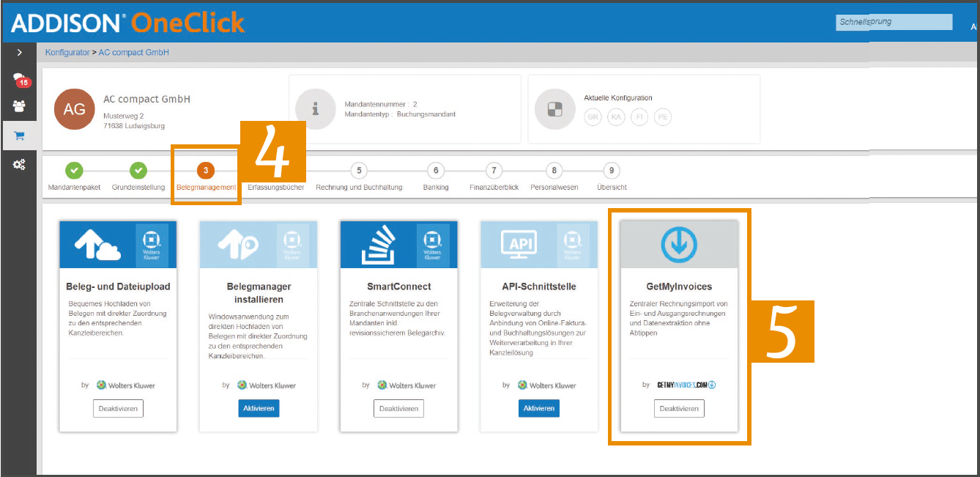Click the info icon beside Mandantennummer
The height and width of the screenshot is (477, 980).
tap(316, 109)
